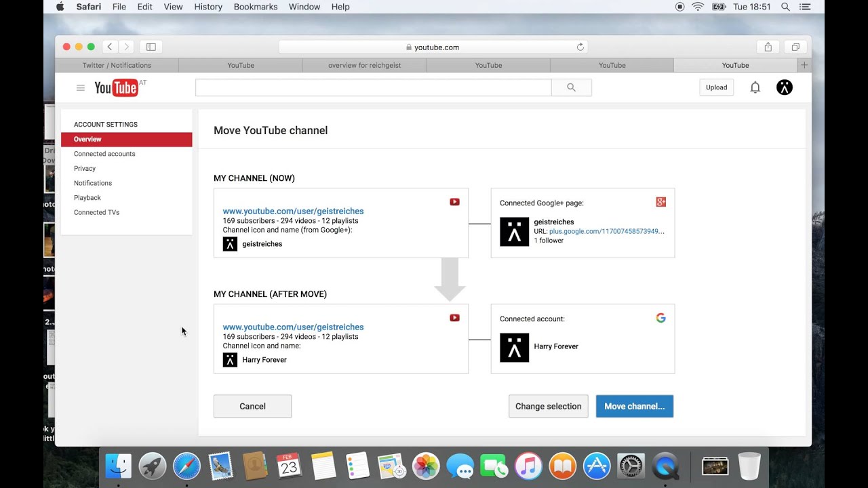The image size is (868, 488).
Task: Click the search magnifier button
Action: pos(571,87)
